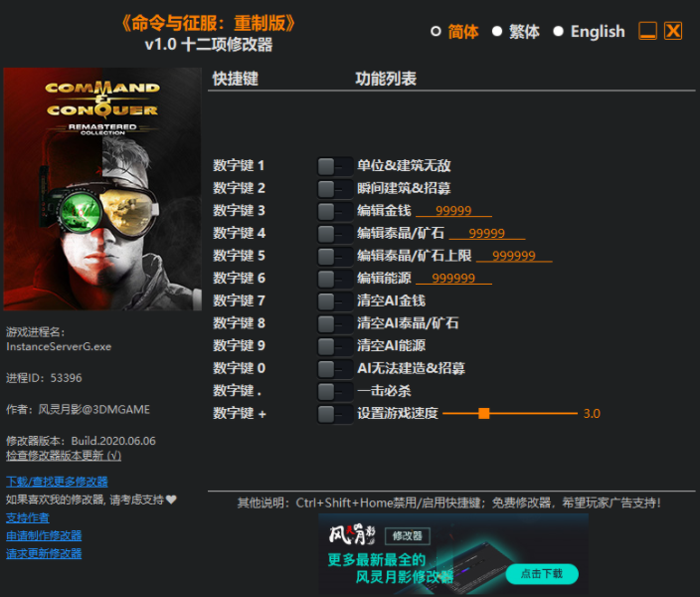Click the 编辑泰晶/矿石上限 value field
The width and height of the screenshot is (700, 597).
pos(514,256)
